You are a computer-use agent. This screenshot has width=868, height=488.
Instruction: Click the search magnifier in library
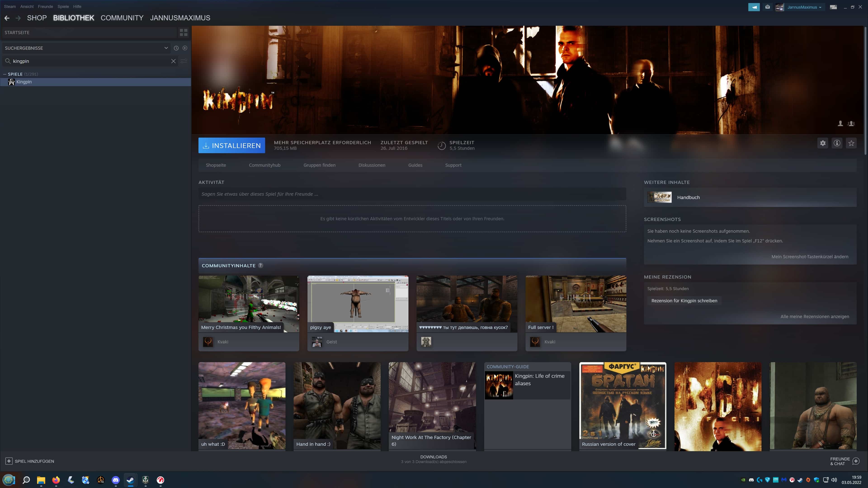(x=8, y=61)
